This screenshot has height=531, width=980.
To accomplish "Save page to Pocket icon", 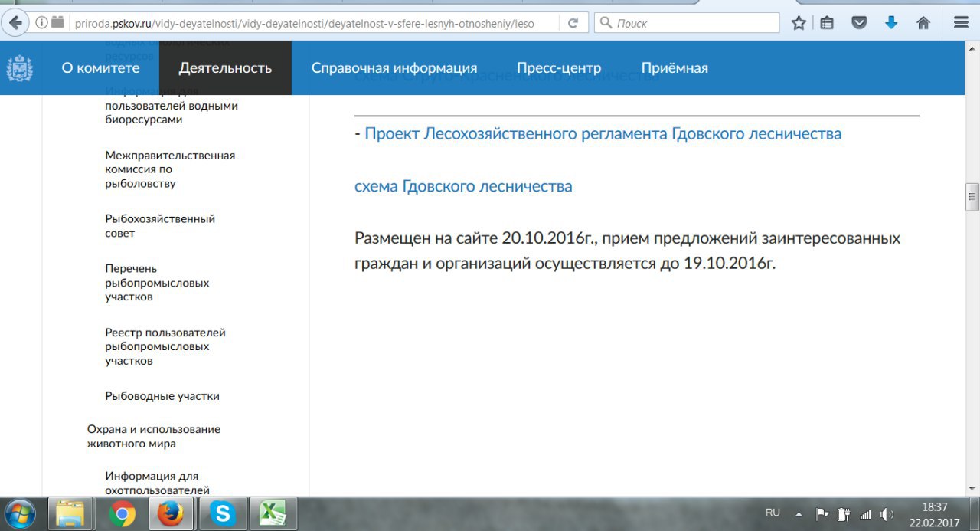I will (859, 23).
